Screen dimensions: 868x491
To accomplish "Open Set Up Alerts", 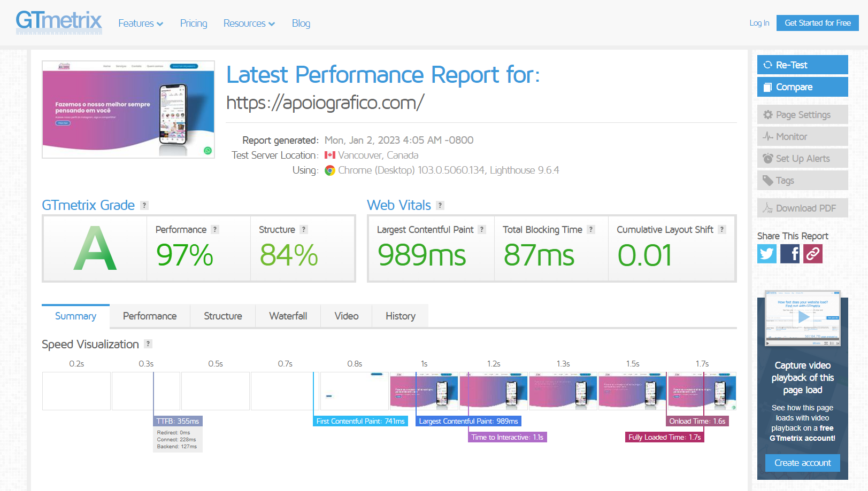I will coord(803,158).
